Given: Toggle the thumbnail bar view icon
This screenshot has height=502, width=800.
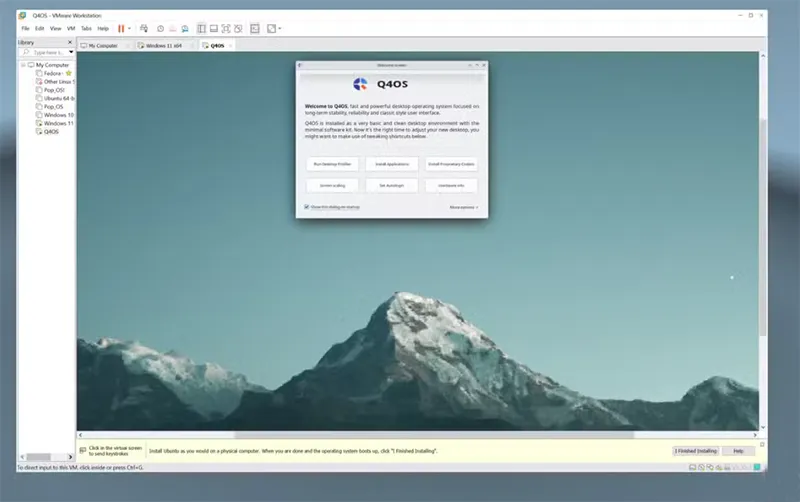Looking at the screenshot, I should 214,29.
